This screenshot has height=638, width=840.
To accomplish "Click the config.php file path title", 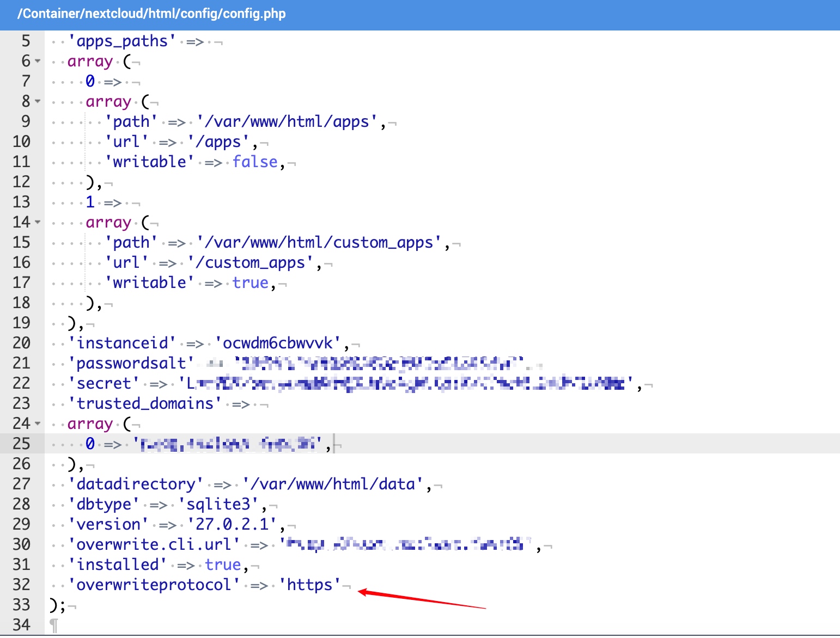I will point(151,14).
